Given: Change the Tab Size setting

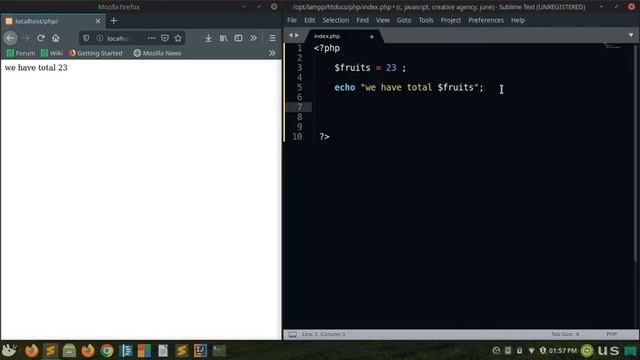Looking at the screenshot, I should point(565,334).
